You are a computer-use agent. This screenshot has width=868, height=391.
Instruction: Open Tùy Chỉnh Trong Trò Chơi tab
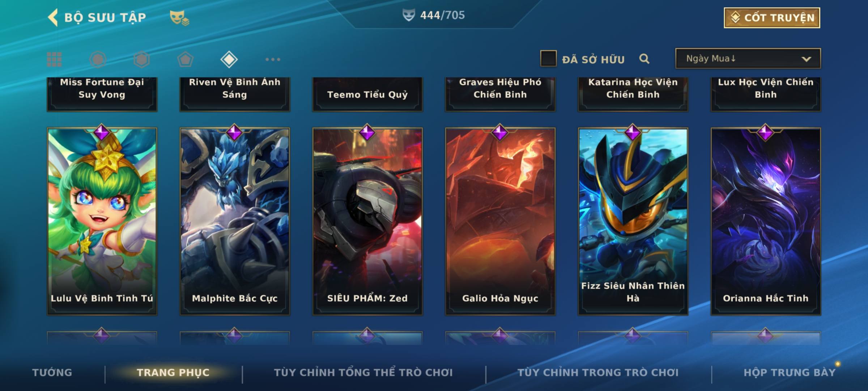point(598,373)
